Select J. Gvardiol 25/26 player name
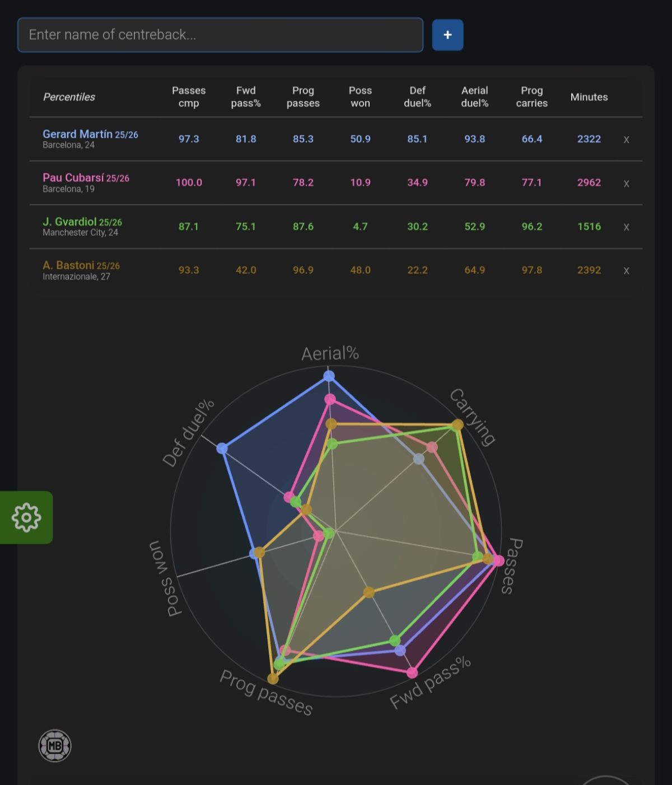The height and width of the screenshot is (785, 672). (x=82, y=222)
